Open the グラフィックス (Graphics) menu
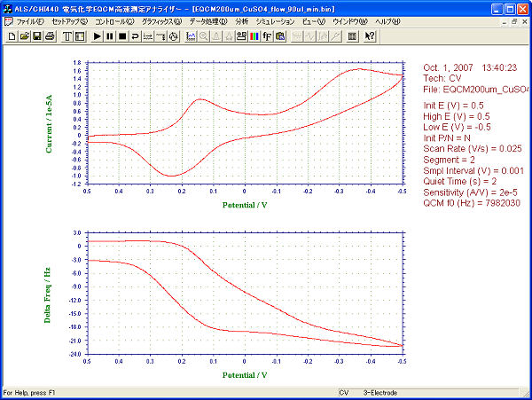This screenshot has height=400, width=532. [x=162, y=20]
